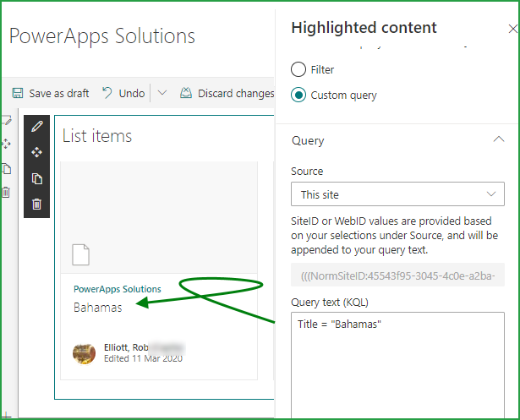Click the section duplicate icon at far left
The image size is (520, 420).
7,168
